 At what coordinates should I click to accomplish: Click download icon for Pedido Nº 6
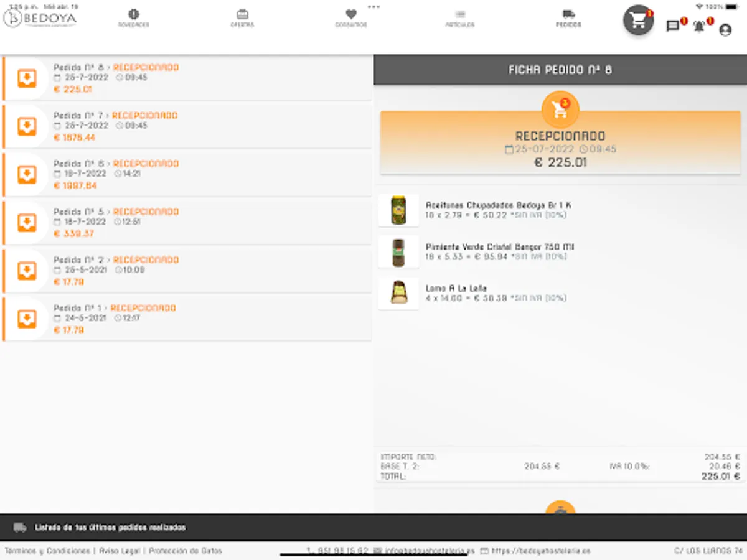(27, 175)
